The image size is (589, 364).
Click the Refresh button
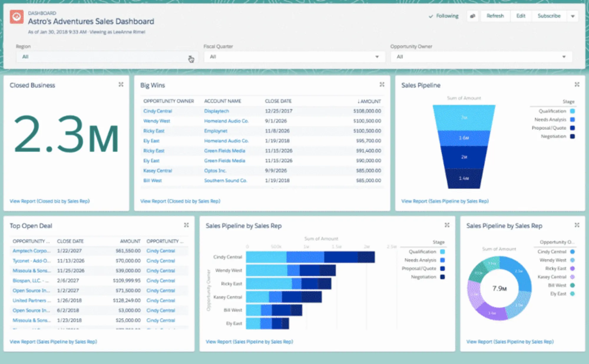click(x=495, y=16)
